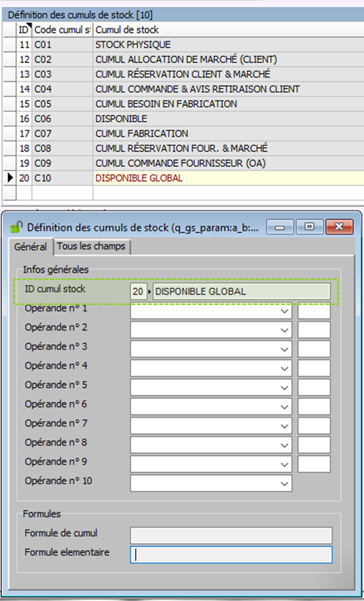Click the Cumul de stock column header
Viewport: 364px width, 601px height.
point(127,30)
